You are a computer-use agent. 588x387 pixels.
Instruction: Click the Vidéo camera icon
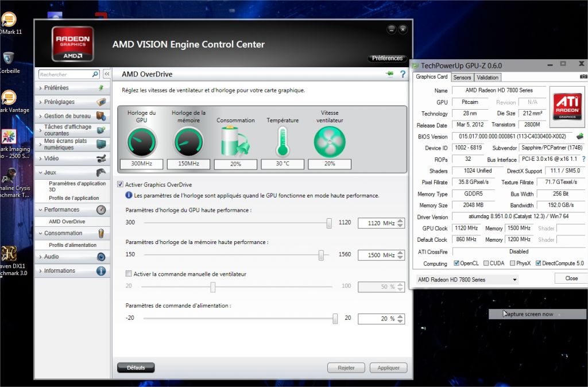pyautogui.click(x=101, y=158)
